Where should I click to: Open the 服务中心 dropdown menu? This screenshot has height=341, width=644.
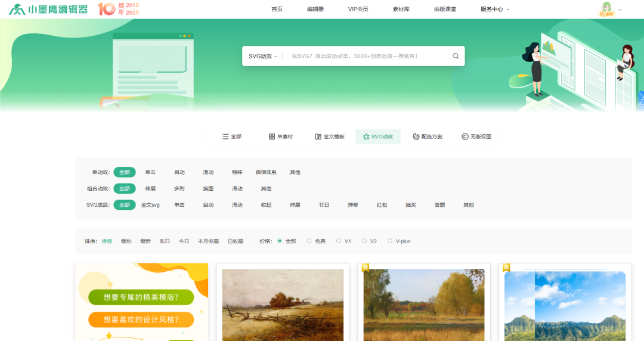pyautogui.click(x=494, y=9)
